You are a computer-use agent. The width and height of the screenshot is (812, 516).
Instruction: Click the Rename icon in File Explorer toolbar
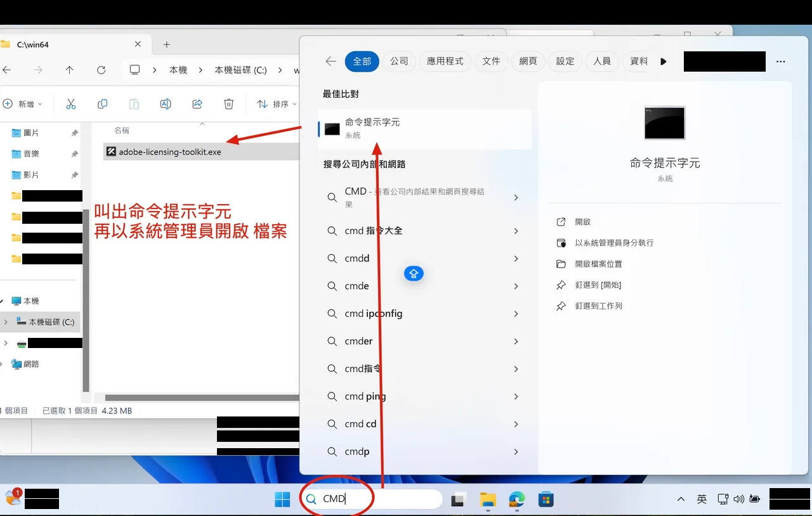pyautogui.click(x=166, y=104)
